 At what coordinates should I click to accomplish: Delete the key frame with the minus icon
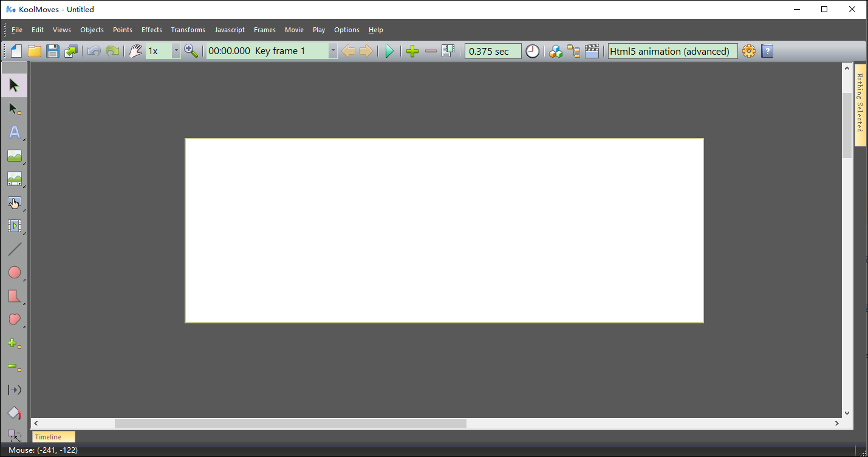431,51
